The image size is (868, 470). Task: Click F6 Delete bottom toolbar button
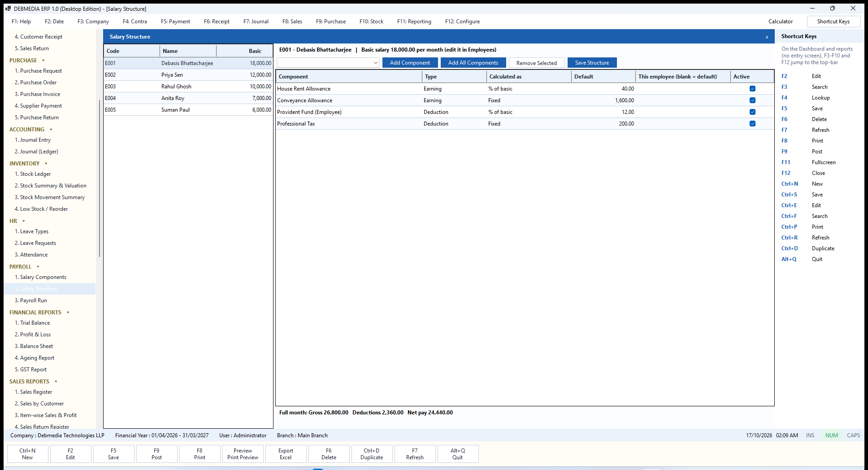pyautogui.click(x=329, y=454)
